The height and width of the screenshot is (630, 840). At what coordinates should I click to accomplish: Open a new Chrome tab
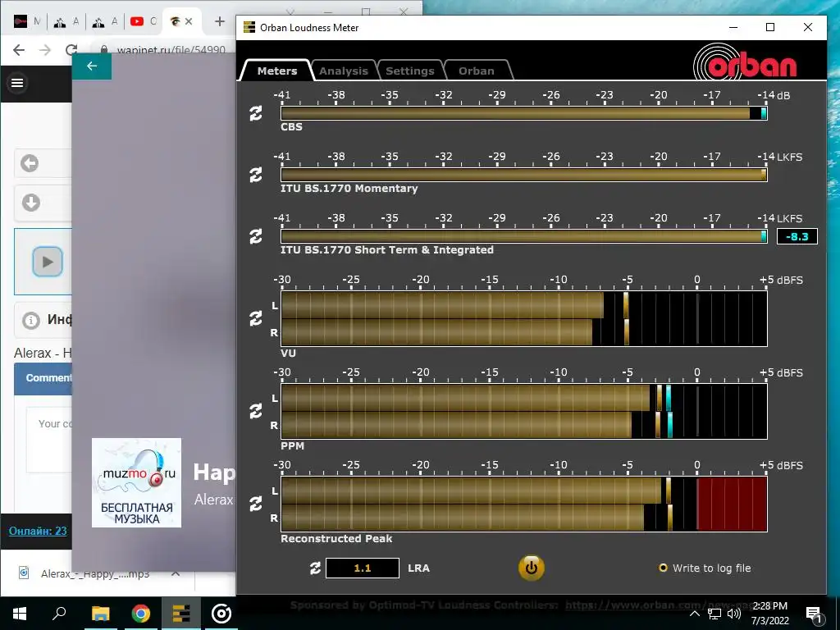220,21
